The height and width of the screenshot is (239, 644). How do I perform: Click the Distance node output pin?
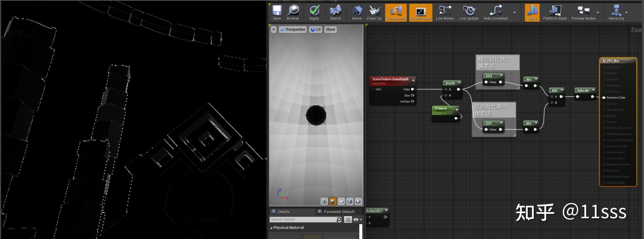point(456,118)
